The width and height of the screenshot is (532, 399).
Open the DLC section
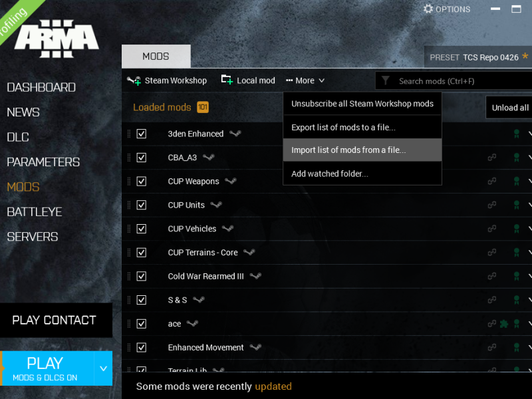click(x=18, y=137)
